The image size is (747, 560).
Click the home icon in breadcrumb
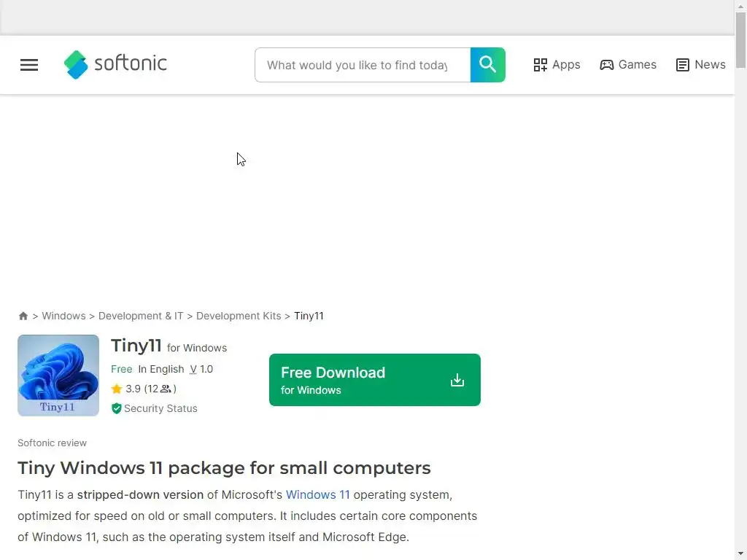pos(23,316)
